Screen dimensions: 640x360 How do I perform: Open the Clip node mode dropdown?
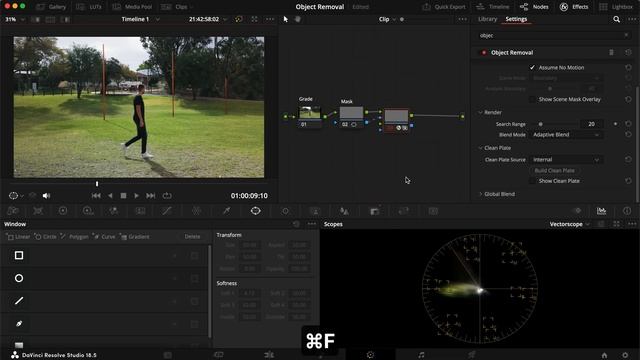(x=387, y=19)
